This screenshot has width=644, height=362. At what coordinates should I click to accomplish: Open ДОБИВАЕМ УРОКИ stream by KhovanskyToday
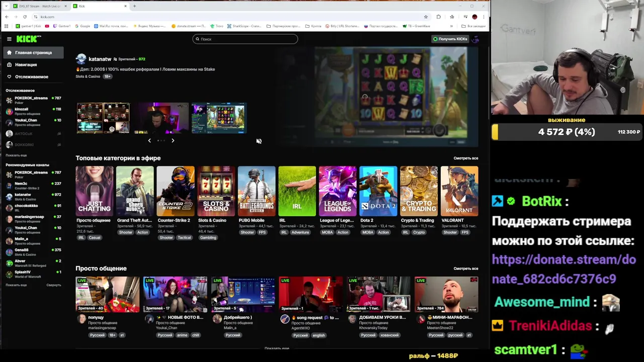pos(378,294)
